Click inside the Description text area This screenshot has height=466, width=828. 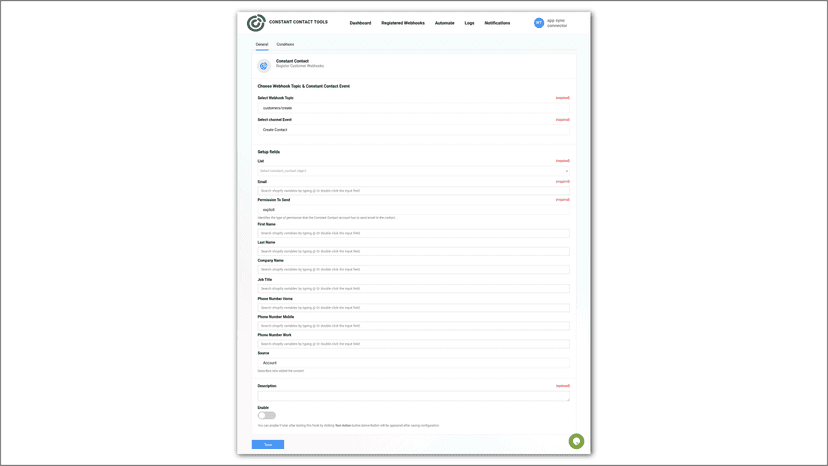coord(413,396)
